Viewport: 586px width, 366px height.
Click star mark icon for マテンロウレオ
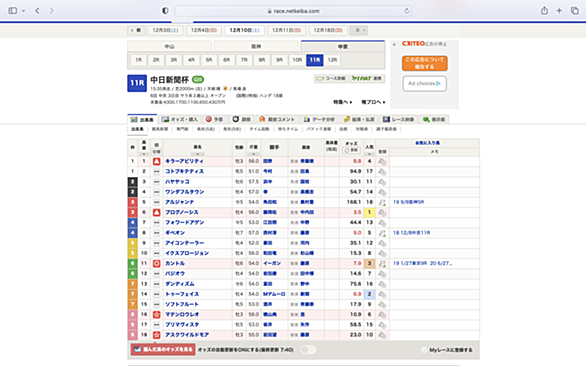[x=157, y=315]
